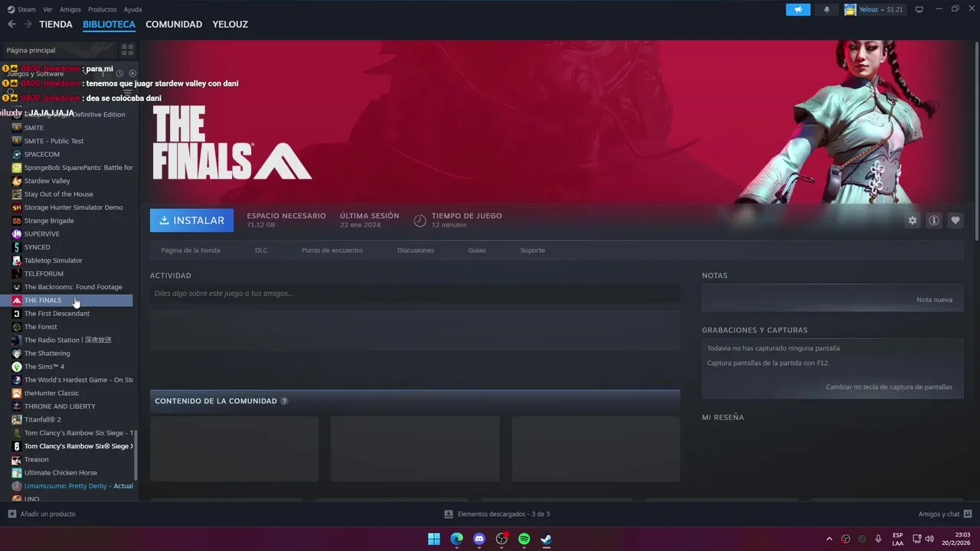Open downloads Elementos descargados status
980x551 pixels.
pyautogui.click(x=497, y=514)
